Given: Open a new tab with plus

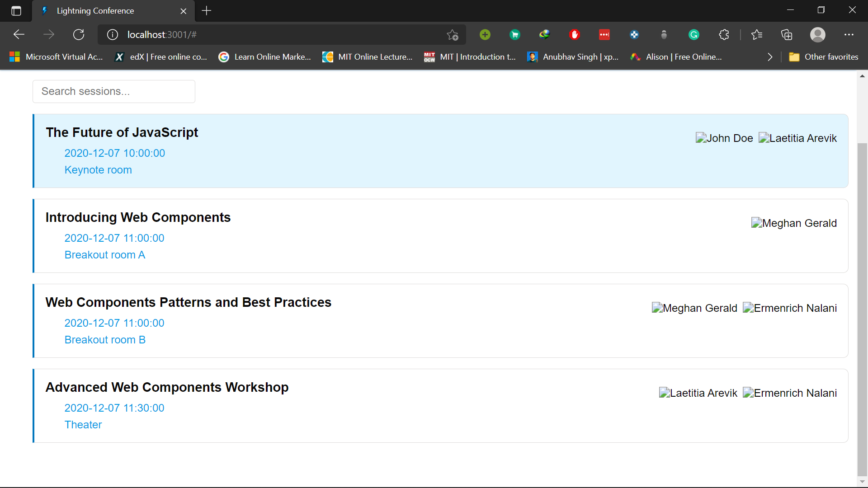Looking at the screenshot, I should click(x=207, y=11).
